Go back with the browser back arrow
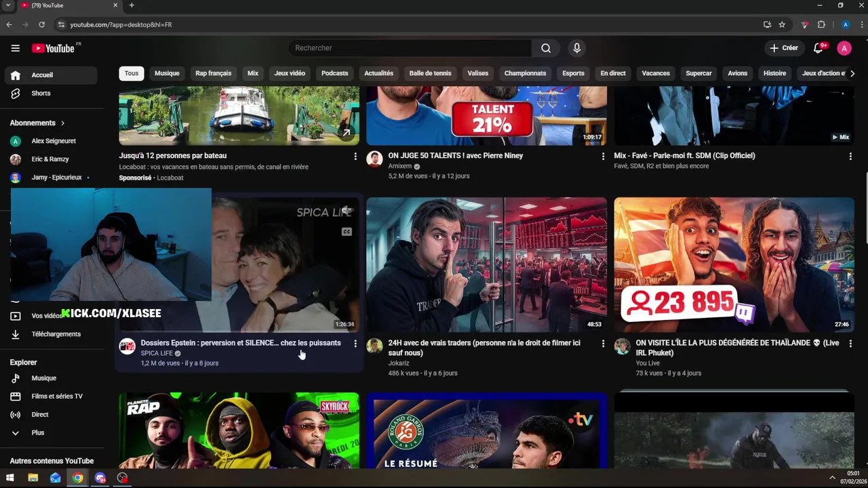Screen dimensions: 868x488 tap(9, 24)
